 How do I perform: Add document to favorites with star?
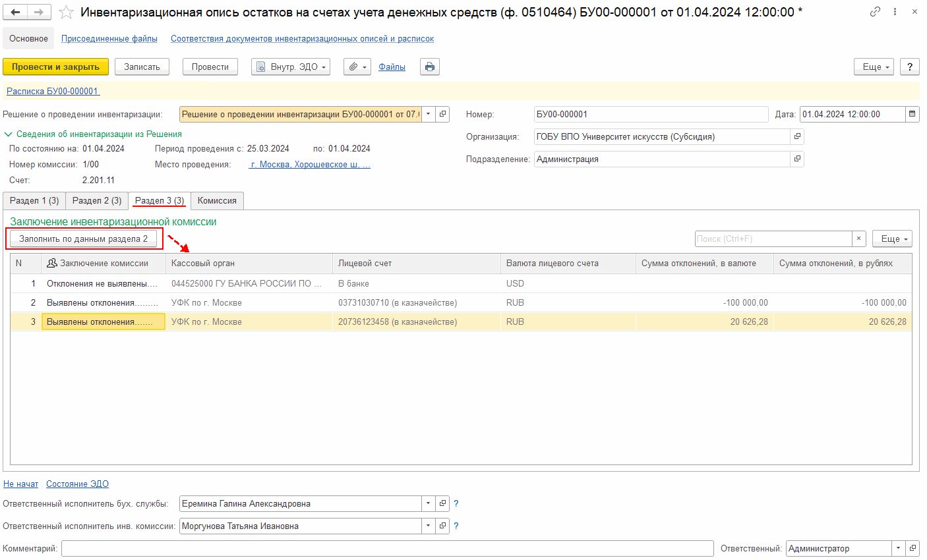tap(67, 12)
